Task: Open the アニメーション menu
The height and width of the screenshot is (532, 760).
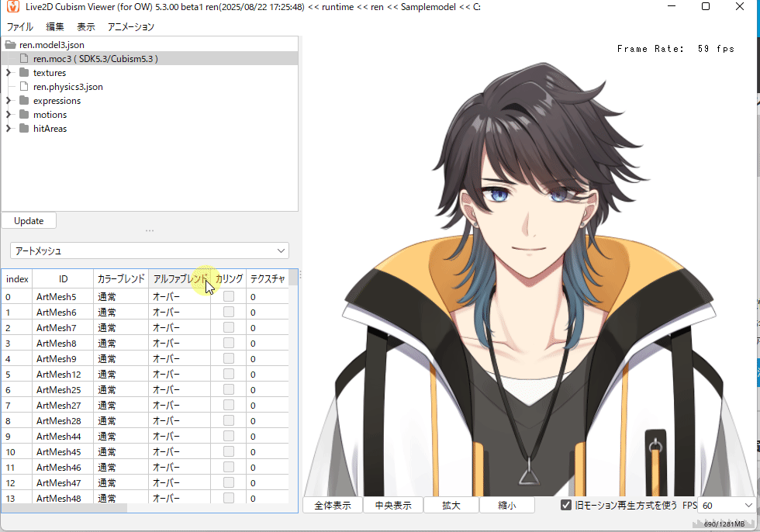Action: pyautogui.click(x=130, y=26)
